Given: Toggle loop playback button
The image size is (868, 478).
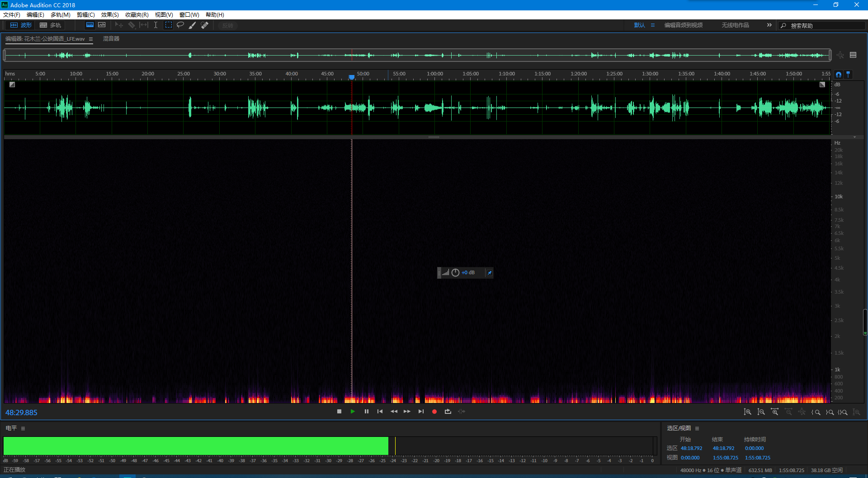Looking at the screenshot, I should pos(448,412).
